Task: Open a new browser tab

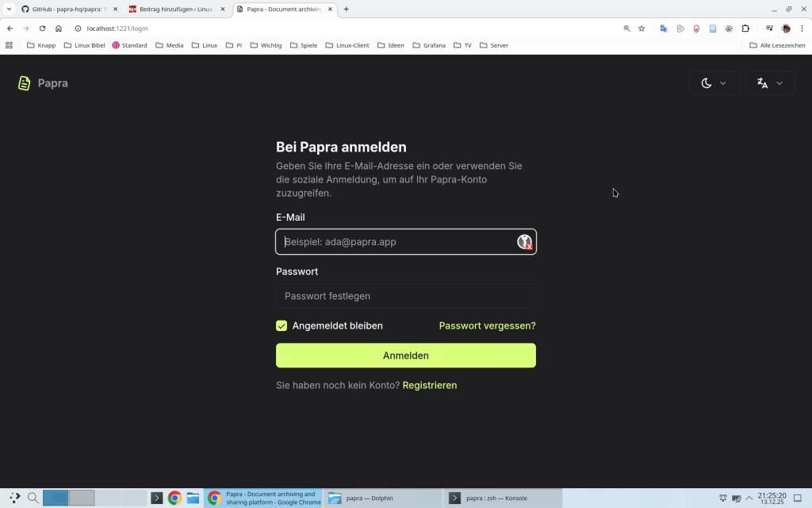Action: click(x=346, y=10)
